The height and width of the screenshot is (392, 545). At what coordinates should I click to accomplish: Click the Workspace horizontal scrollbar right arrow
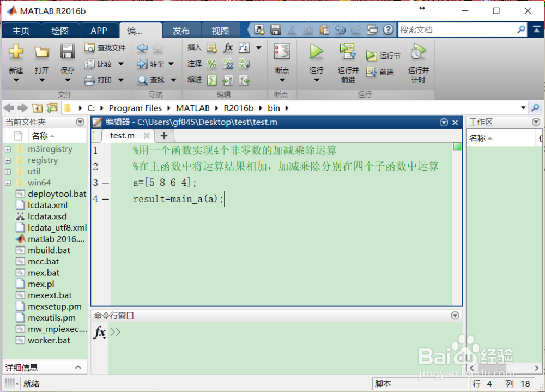[536, 367]
